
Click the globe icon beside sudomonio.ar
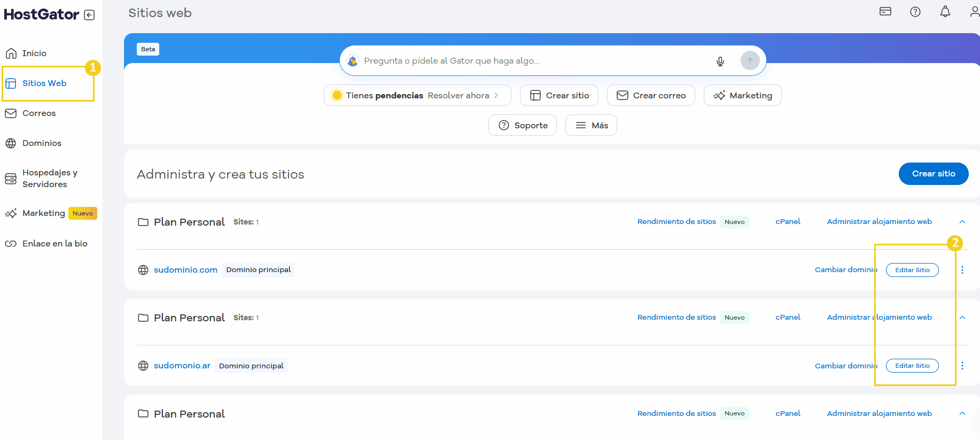[x=143, y=366]
